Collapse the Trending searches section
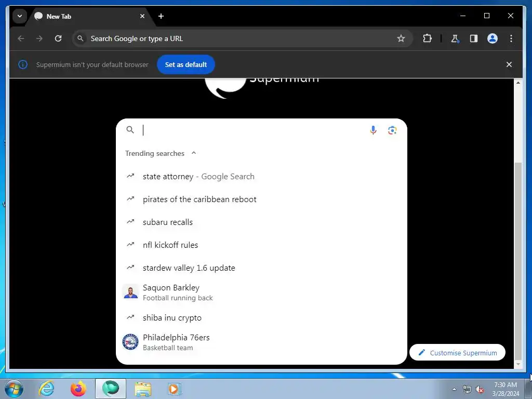Image resolution: width=532 pixels, height=399 pixels. click(x=194, y=153)
